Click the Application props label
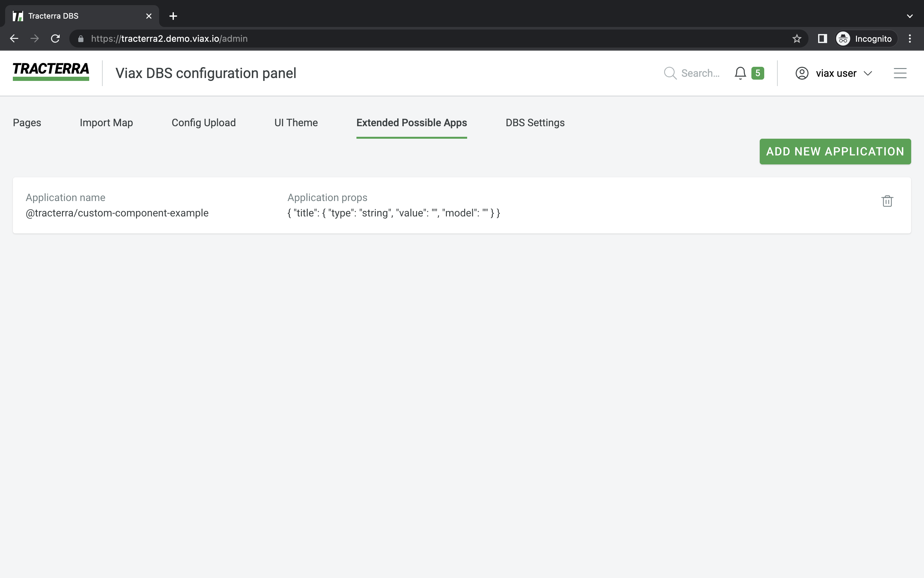This screenshot has height=578, width=924. (x=327, y=197)
